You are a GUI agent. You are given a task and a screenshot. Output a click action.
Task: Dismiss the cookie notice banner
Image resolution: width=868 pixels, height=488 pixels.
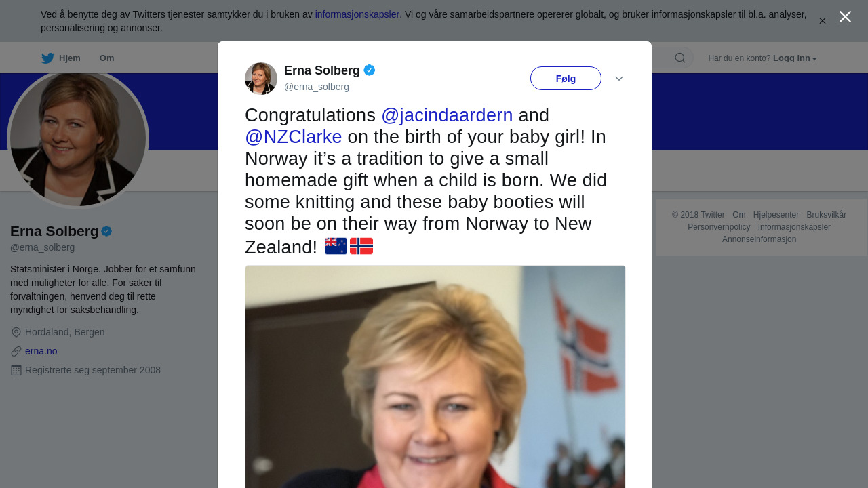coord(823,21)
